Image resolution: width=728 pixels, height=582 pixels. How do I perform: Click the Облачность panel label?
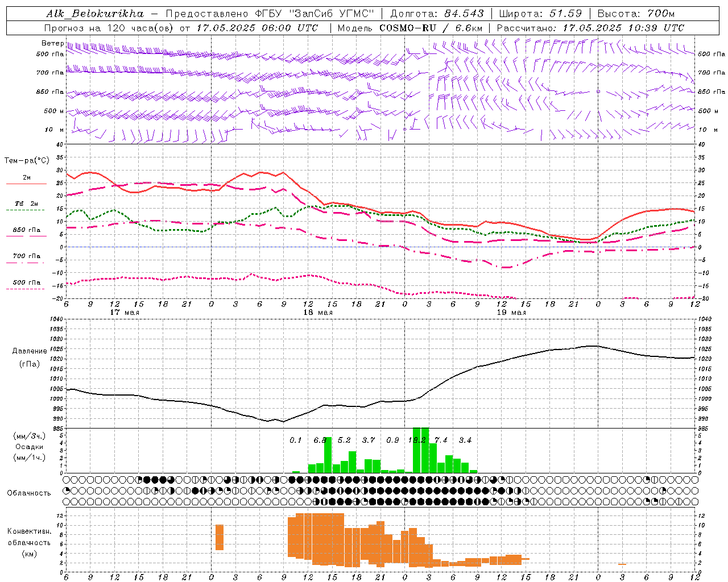29,493
